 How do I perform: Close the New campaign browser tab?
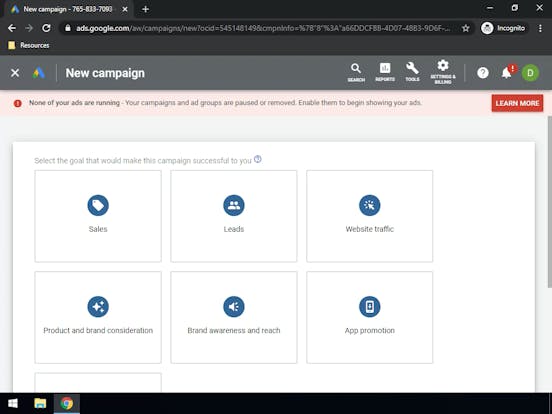[x=125, y=9]
